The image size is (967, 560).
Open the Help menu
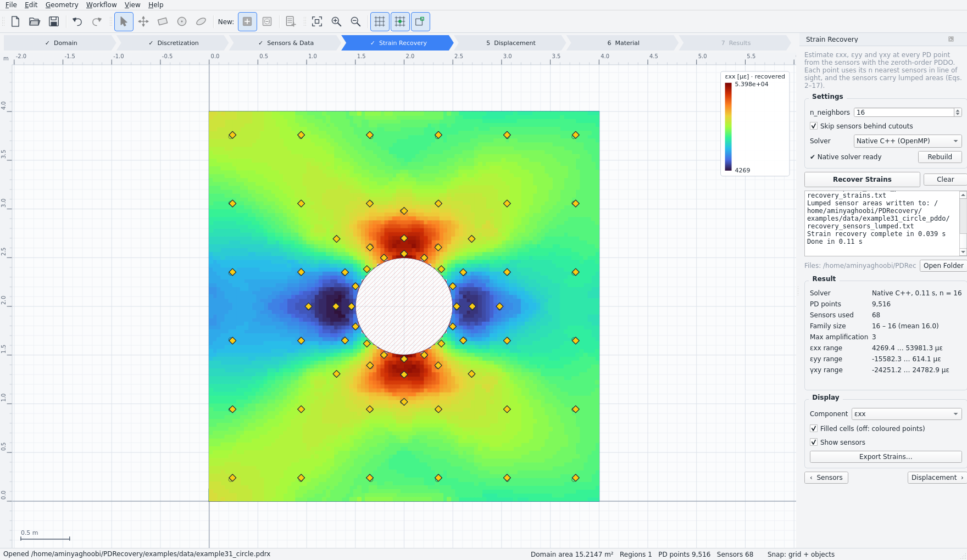(156, 5)
